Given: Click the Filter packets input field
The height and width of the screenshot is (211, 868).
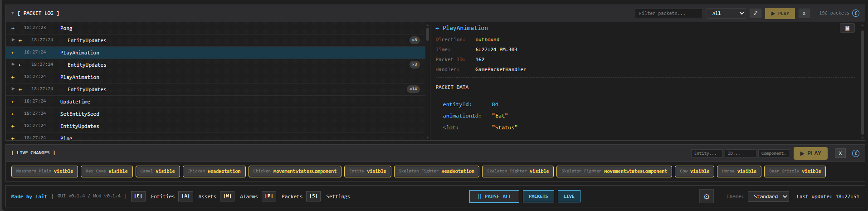Looking at the screenshot, I should pos(668,13).
